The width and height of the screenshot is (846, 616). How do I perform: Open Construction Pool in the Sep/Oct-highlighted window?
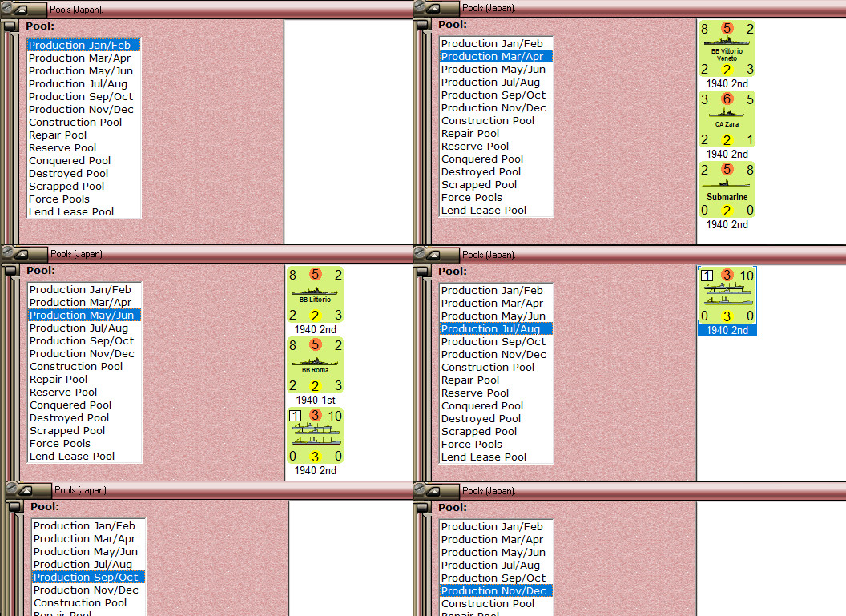pyautogui.click(x=88, y=603)
